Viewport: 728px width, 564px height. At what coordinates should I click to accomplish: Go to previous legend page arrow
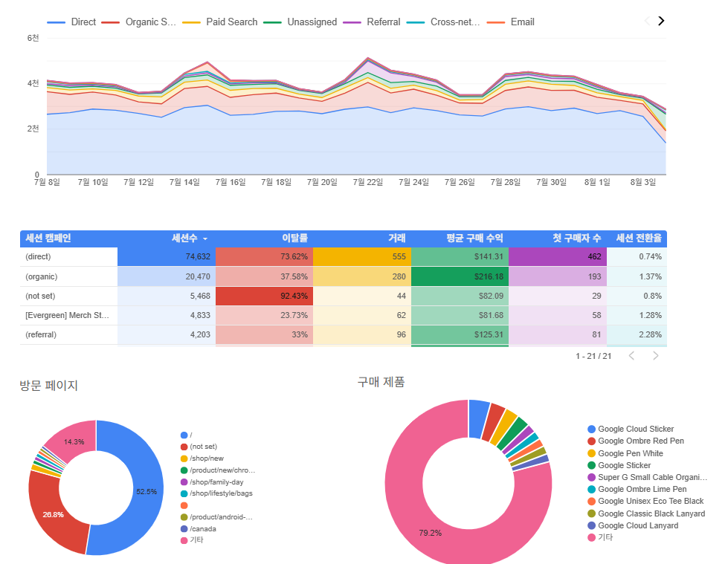(647, 21)
